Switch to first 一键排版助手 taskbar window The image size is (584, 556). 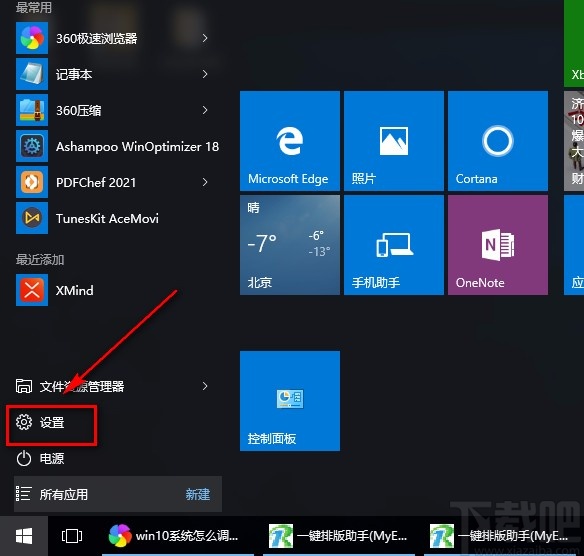339,536
